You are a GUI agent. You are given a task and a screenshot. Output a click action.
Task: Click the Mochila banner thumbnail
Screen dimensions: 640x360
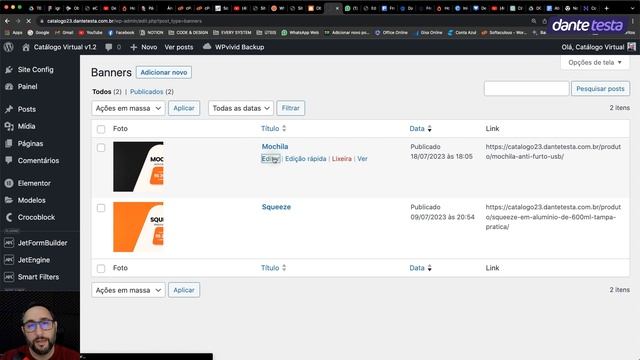138,167
